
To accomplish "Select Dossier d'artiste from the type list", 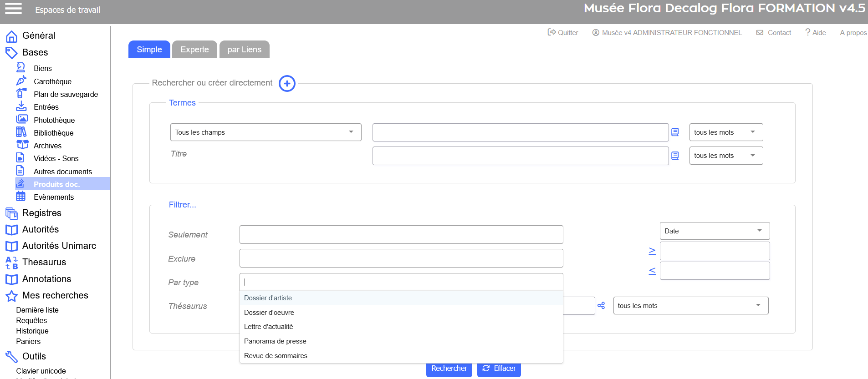I will [x=401, y=298].
